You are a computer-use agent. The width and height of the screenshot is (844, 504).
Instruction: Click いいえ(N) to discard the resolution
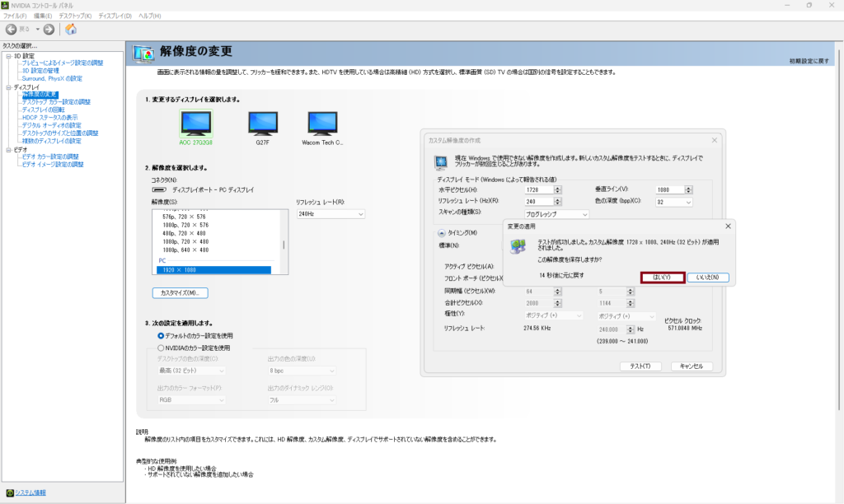709,277
